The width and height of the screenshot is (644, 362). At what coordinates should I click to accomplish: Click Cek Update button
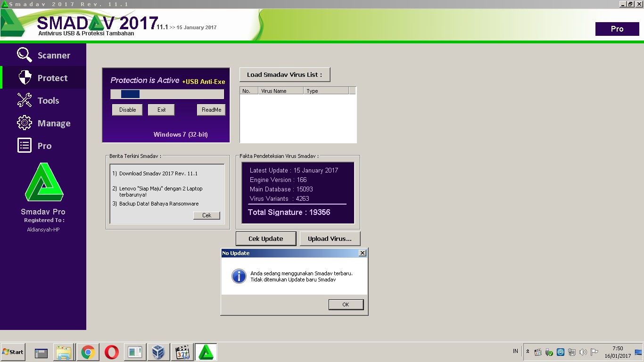coord(266,239)
